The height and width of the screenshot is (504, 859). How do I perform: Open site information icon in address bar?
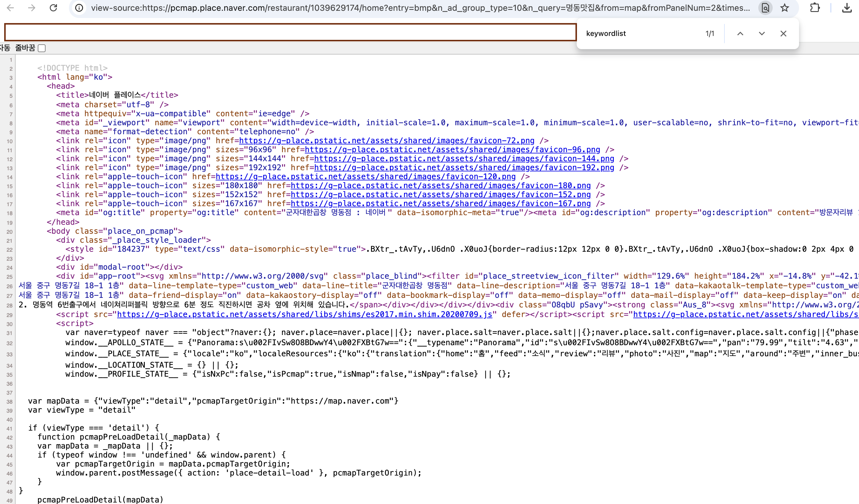[x=79, y=7]
